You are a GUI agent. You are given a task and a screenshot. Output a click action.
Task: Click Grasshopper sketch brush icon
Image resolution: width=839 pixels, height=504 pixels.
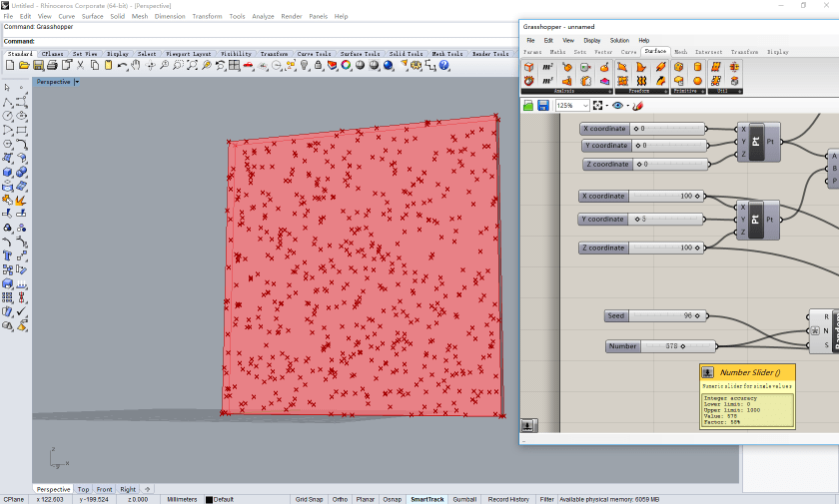click(x=638, y=105)
